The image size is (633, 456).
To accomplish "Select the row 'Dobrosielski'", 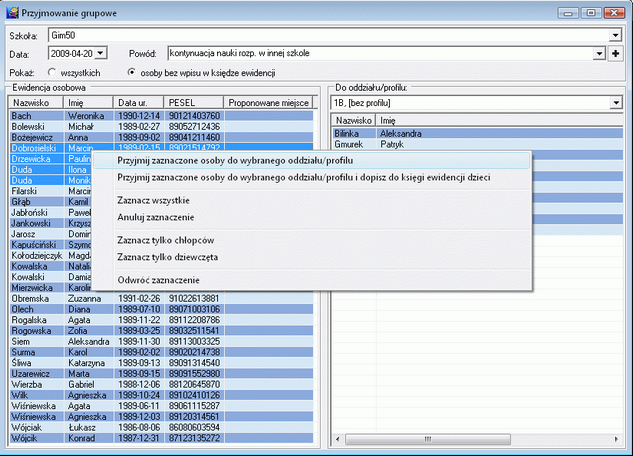I will (161, 148).
